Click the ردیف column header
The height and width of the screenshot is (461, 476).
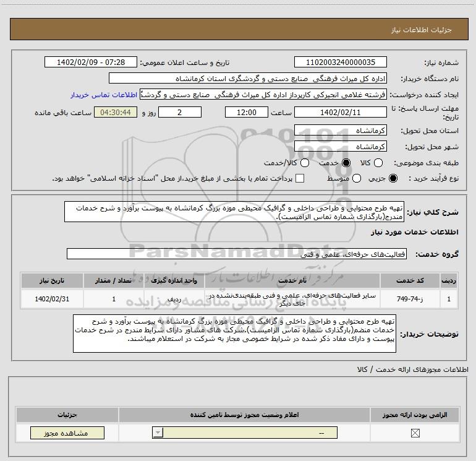point(449,280)
